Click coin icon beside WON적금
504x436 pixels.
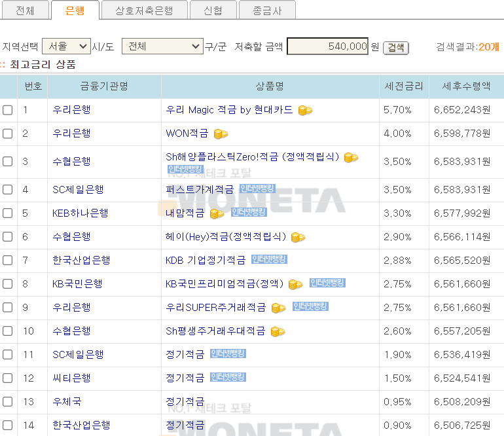221,134
